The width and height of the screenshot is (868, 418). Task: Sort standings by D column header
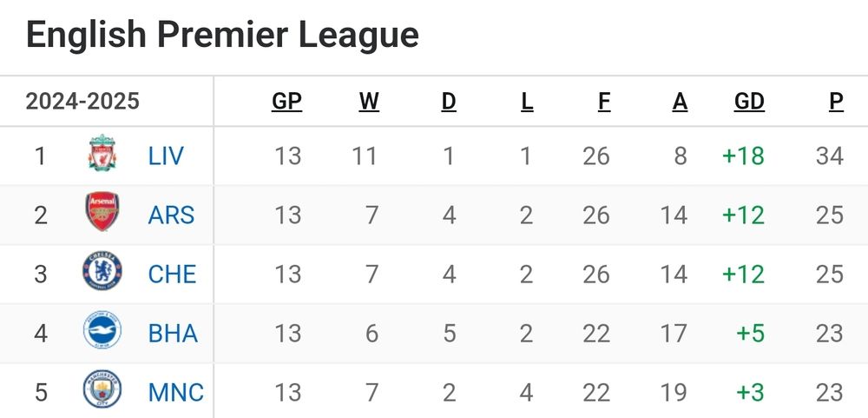tap(448, 102)
